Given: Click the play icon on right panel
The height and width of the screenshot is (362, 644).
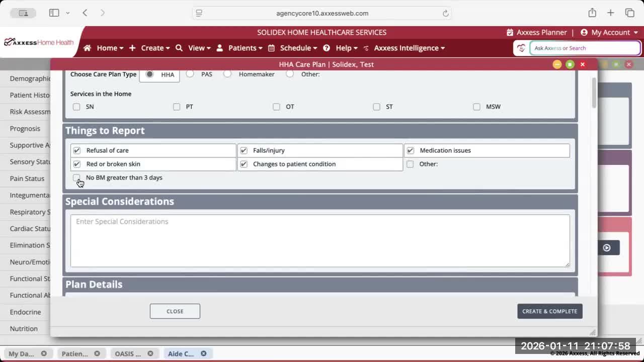Looking at the screenshot, I should (607, 247).
